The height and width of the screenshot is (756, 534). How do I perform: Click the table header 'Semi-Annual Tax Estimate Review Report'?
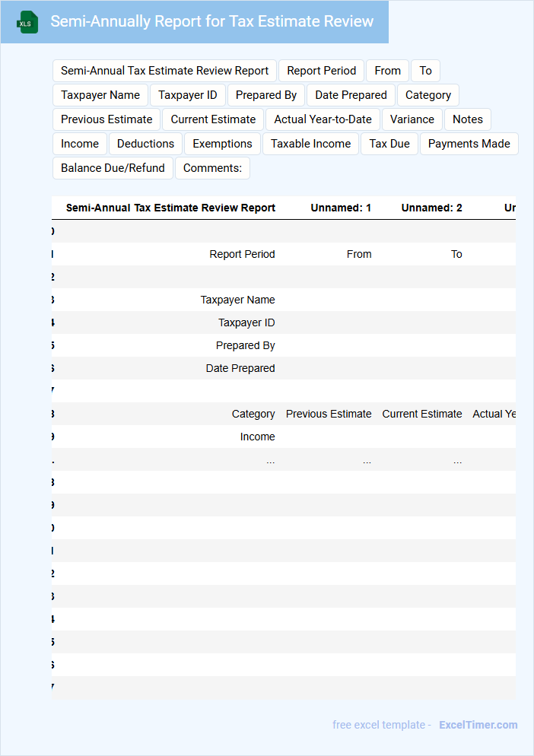click(x=170, y=208)
